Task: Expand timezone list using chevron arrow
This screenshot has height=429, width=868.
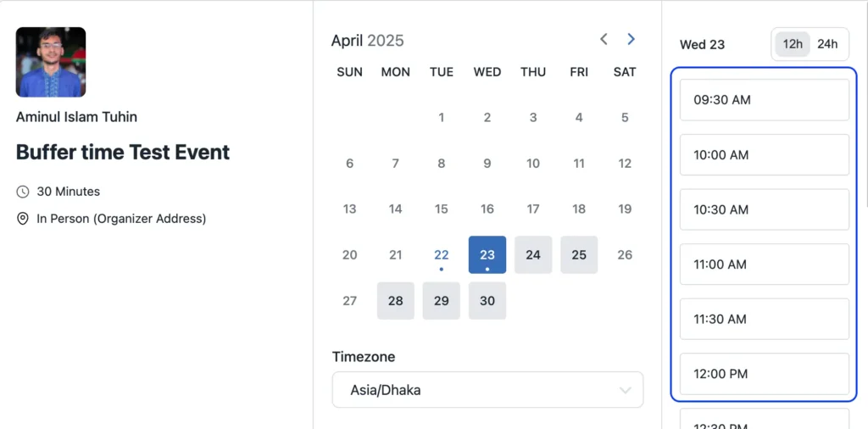Action: click(625, 390)
